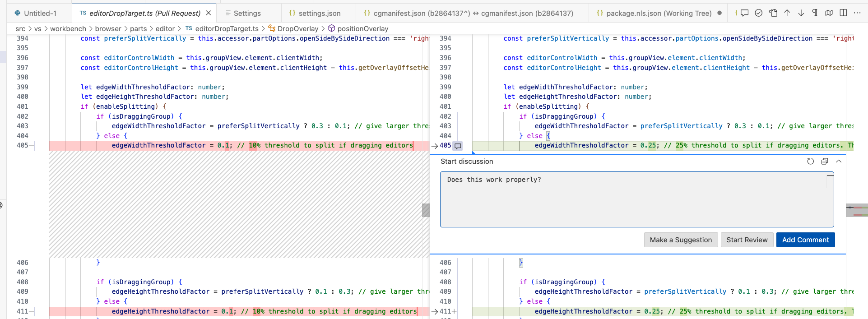Click the revert arrow beside line 405
Screen dimensions: 868x319
434,146
